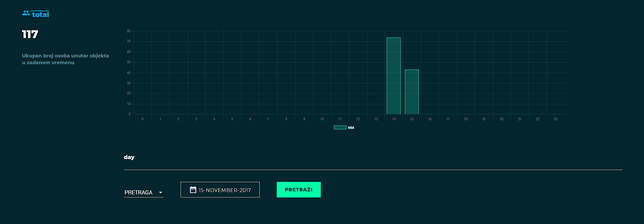
Task: Click the "Ukupan broj osoba" description text
Action: click(66, 59)
